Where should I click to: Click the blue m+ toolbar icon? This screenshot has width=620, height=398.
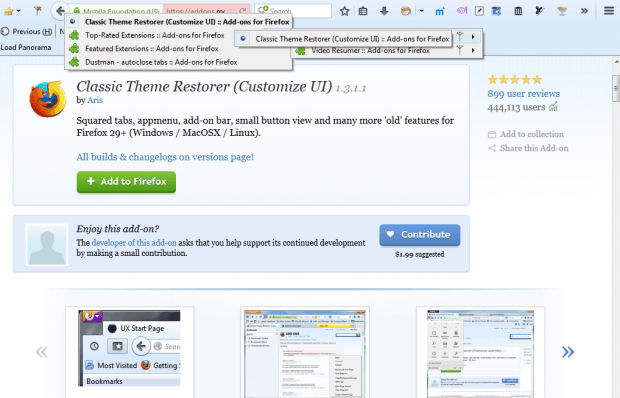440,11
